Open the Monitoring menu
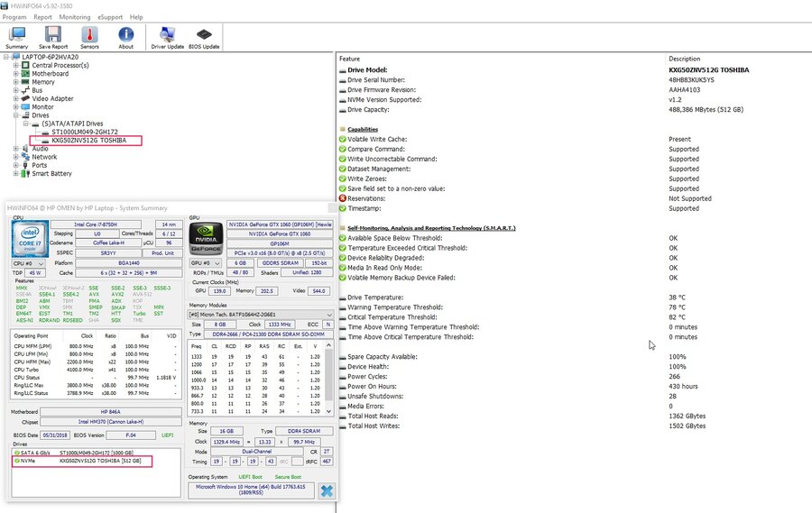 pyautogui.click(x=75, y=17)
